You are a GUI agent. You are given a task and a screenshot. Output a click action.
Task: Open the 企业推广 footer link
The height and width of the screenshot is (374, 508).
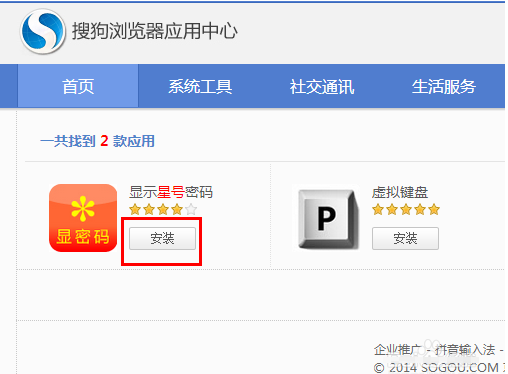click(397, 350)
